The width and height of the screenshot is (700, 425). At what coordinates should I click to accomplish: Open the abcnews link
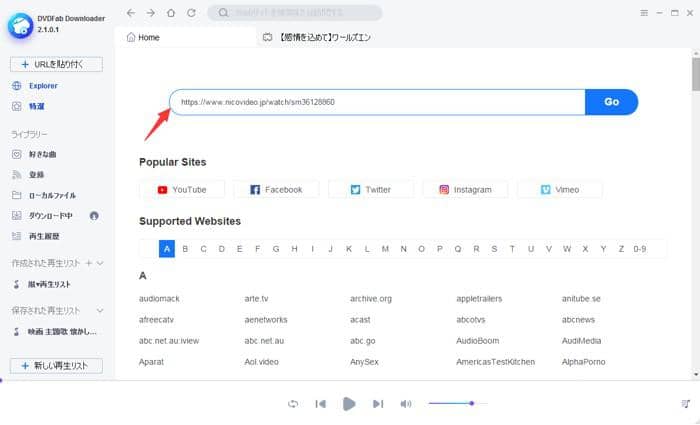point(578,320)
